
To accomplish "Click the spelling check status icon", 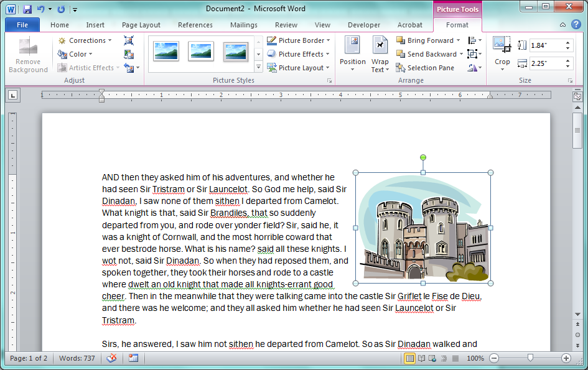I will 112,358.
